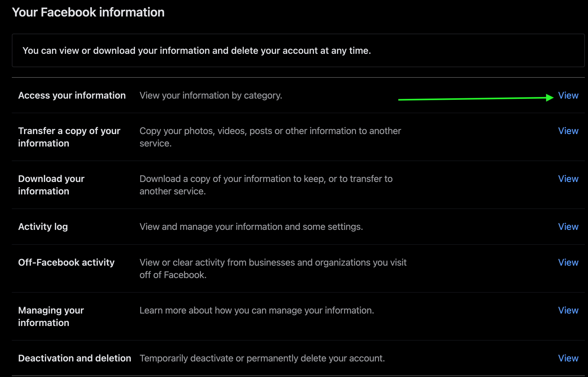Screen dimensions: 588x377
Task: Click 'Learn more about how you can manage' text
Action: click(257, 310)
